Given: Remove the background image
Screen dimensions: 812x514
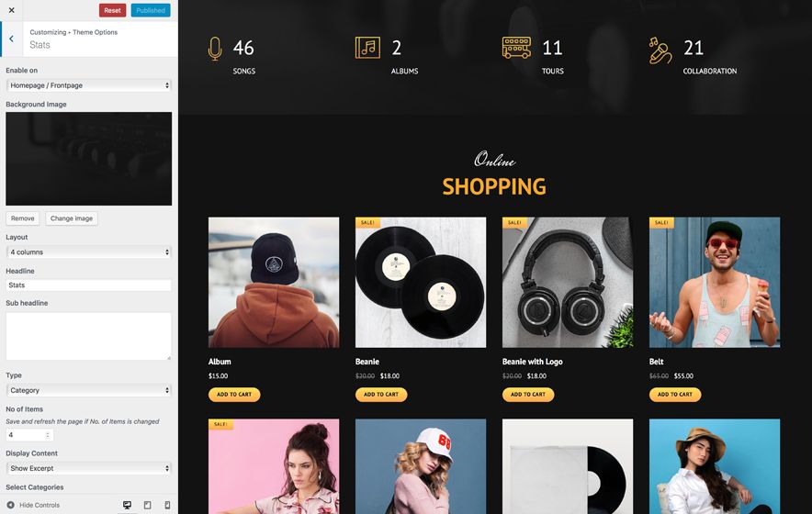Looking at the screenshot, I should pyautogui.click(x=23, y=218).
